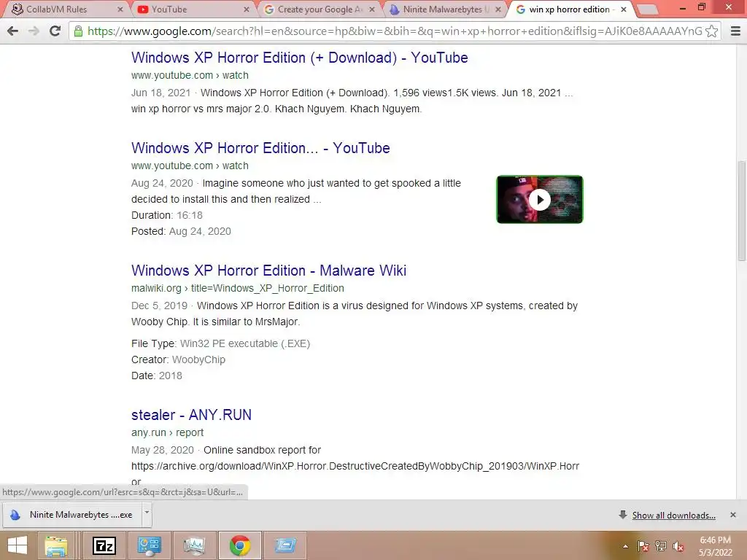Open a new tab with the new-tab button
Image resolution: width=747 pixels, height=560 pixels.
(648, 9)
